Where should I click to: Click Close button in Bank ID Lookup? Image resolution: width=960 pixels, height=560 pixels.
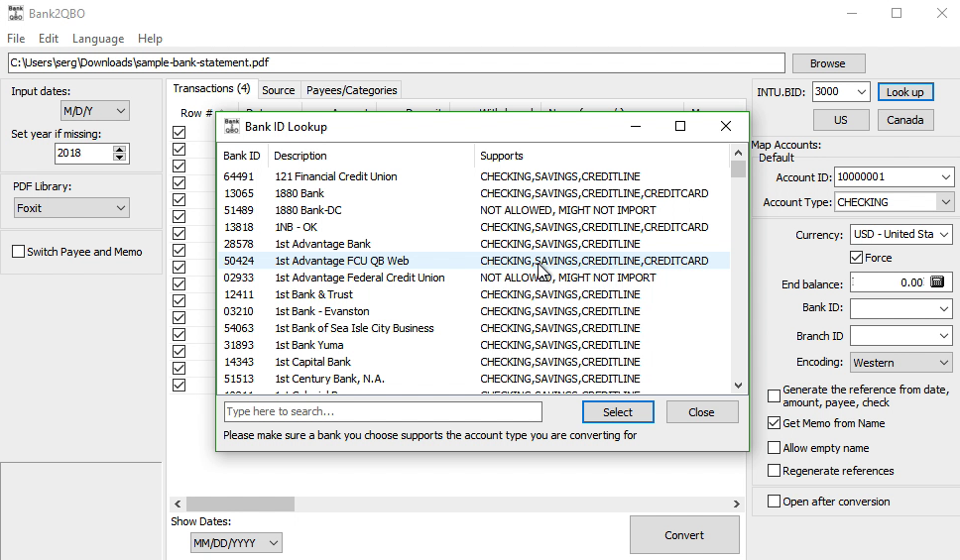click(701, 412)
